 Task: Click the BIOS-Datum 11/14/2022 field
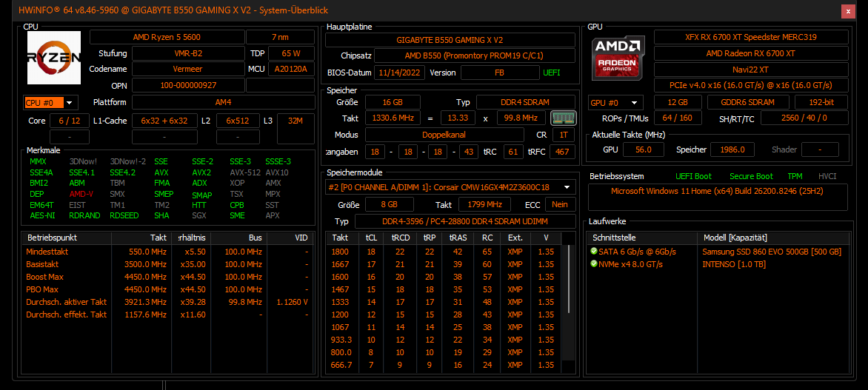point(399,73)
